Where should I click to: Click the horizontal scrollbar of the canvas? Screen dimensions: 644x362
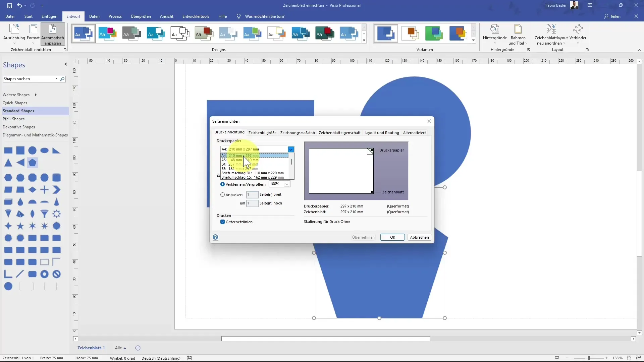coord(326,339)
